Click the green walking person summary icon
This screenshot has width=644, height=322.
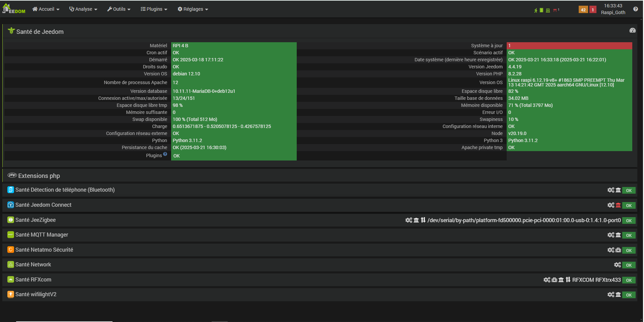point(536,10)
